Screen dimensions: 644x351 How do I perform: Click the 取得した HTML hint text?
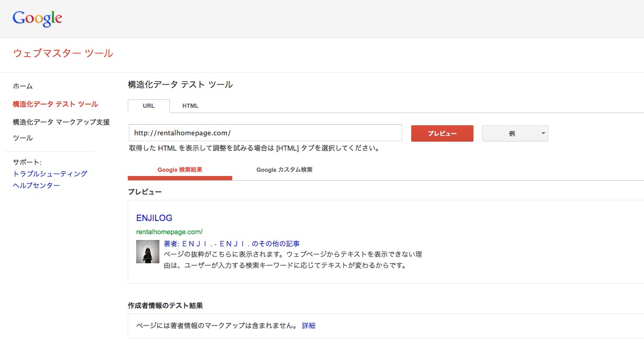tap(254, 149)
